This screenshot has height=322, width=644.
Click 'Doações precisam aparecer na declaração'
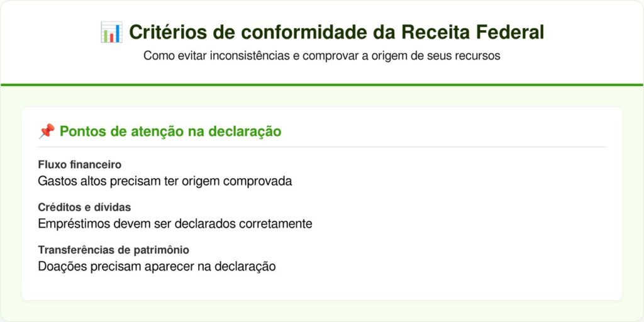157,266
